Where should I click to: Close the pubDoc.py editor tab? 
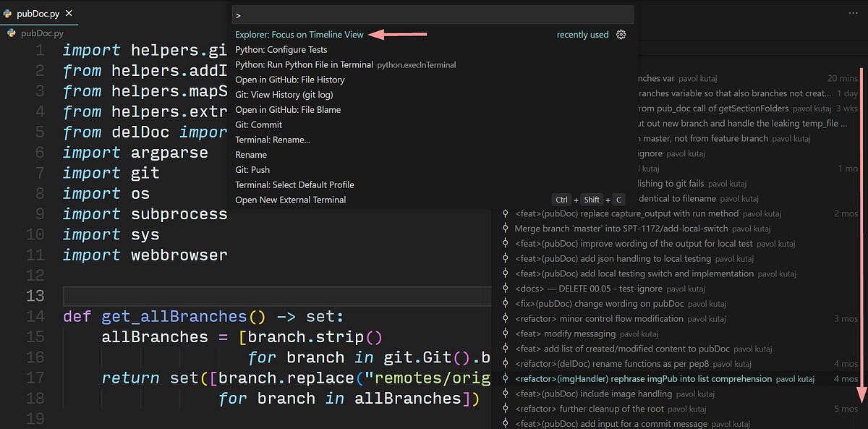(x=69, y=12)
